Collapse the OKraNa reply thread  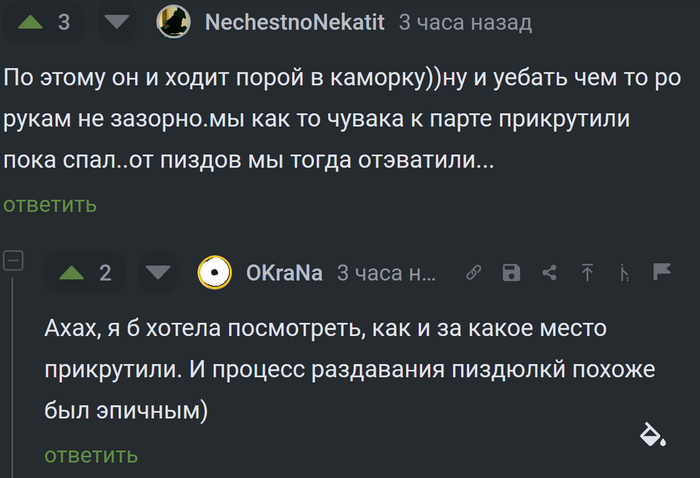(x=13, y=261)
